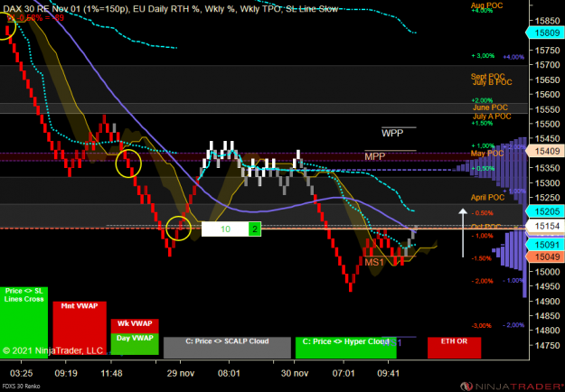Select the 'July B POC' label

pyautogui.click(x=492, y=82)
